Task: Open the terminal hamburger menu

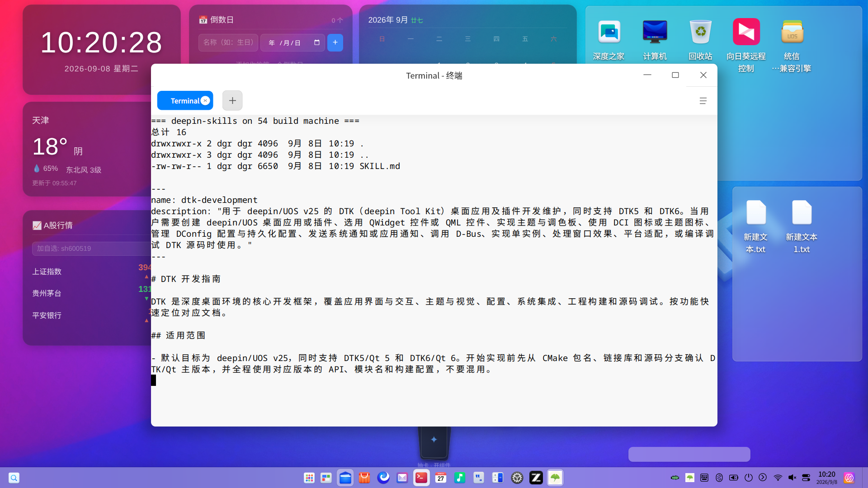Action: point(703,101)
